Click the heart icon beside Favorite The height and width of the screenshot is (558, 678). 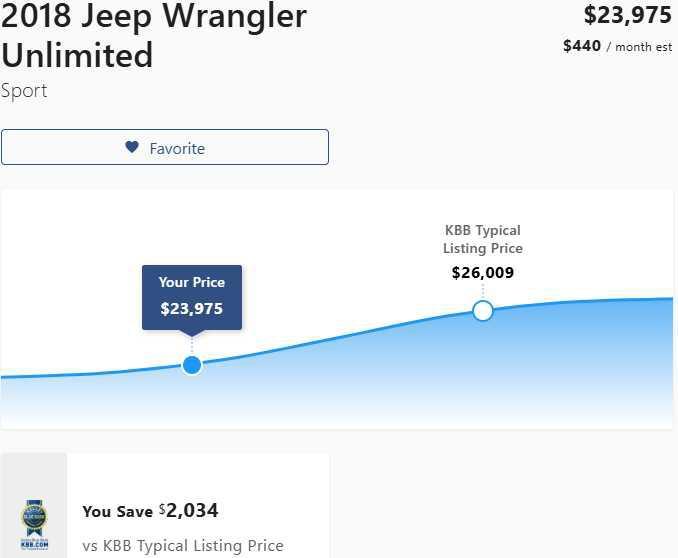pyautogui.click(x=131, y=147)
